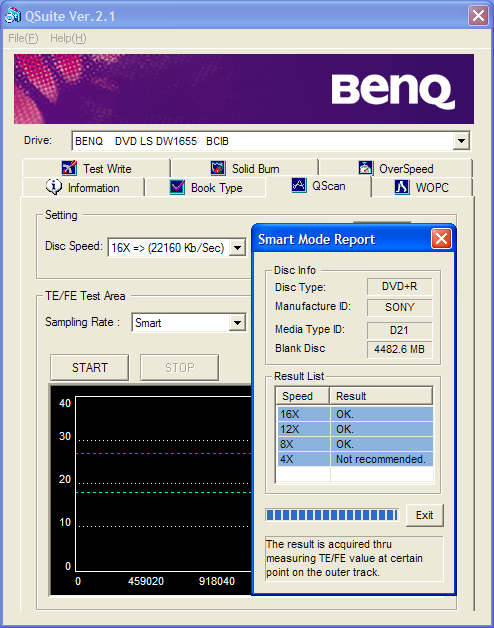Click the Book Type checkmark icon

coord(177,187)
